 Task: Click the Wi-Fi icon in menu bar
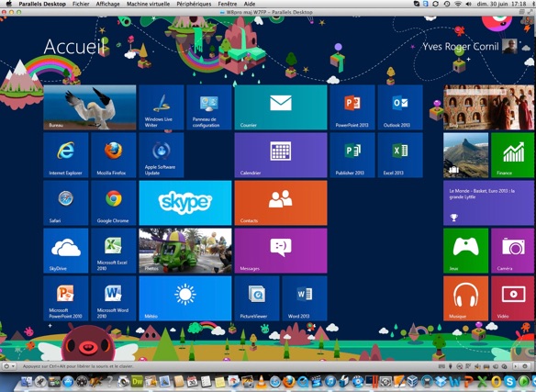[458, 4]
